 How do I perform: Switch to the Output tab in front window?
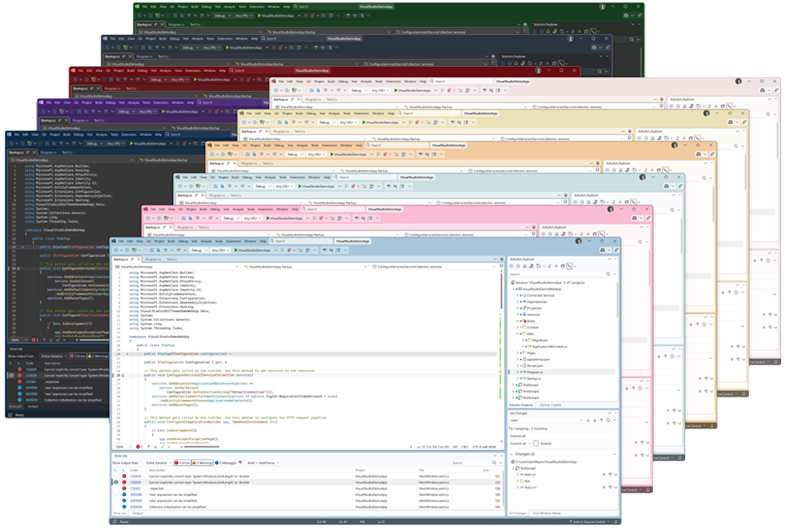pos(137,513)
